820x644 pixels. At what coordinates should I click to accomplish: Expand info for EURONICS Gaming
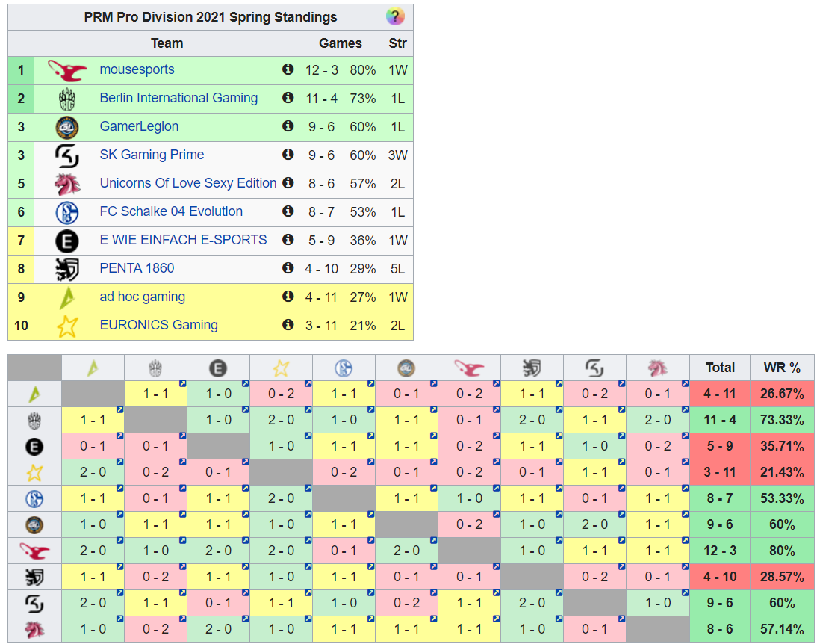pos(288,325)
